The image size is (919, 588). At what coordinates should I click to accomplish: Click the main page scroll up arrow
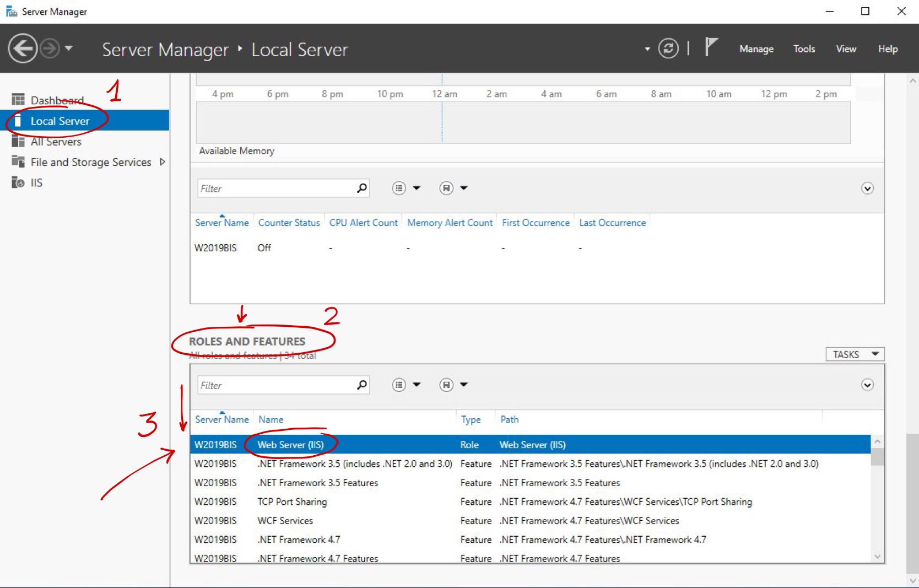point(912,80)
